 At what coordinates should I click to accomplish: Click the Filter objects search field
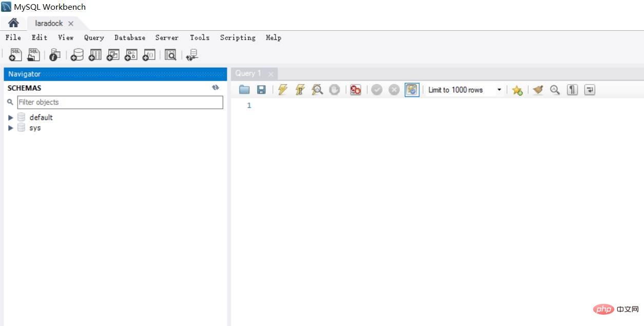pyautogui.click(x=120, y=102)
